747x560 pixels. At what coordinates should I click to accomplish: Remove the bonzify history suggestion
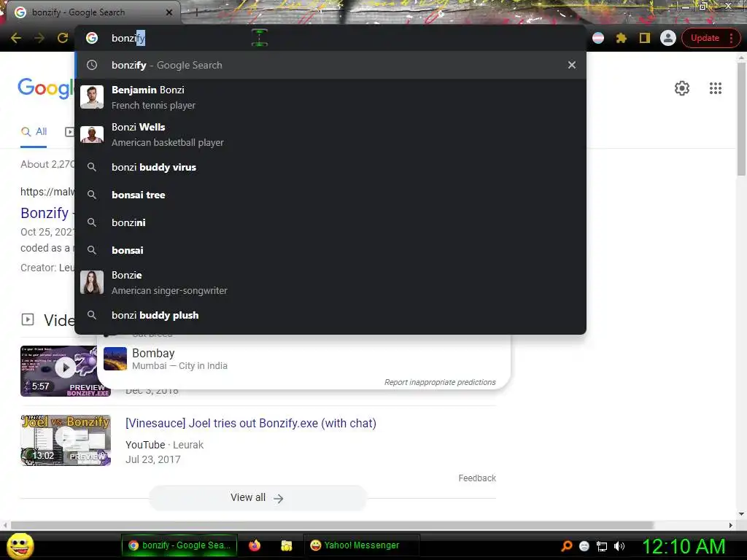(572, 65)
